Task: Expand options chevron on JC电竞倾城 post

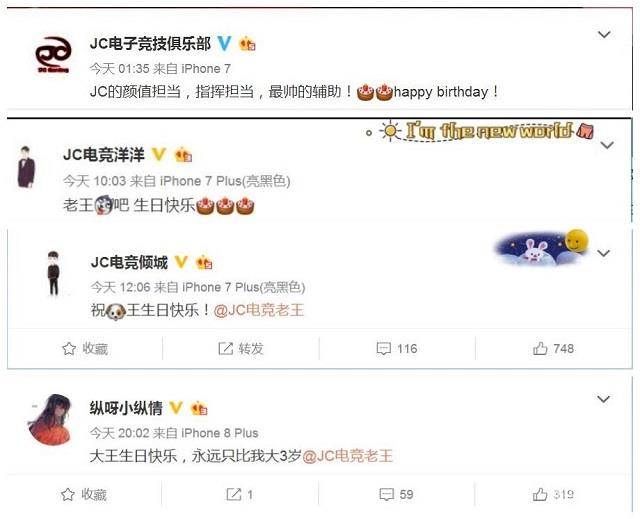Action: 603,253
